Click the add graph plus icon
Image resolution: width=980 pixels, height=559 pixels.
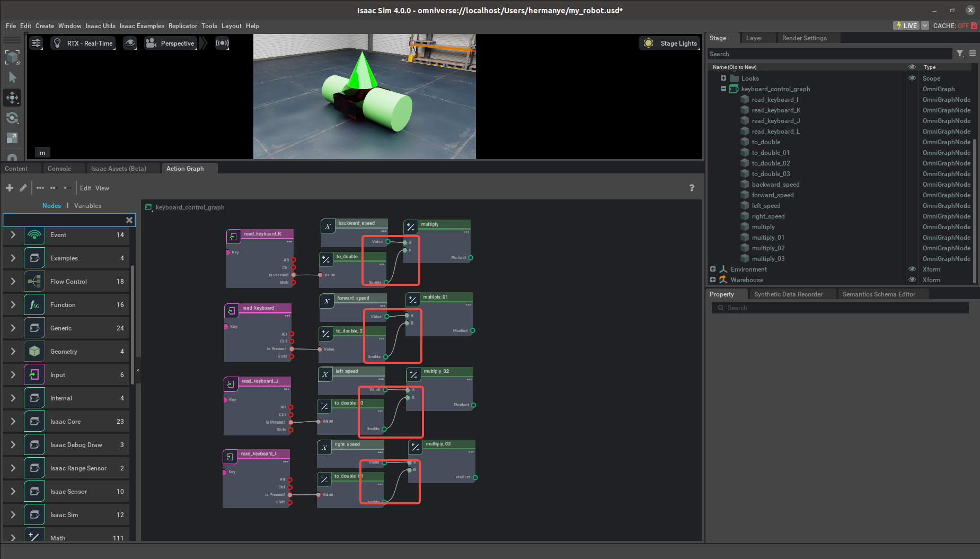point(10,188)
